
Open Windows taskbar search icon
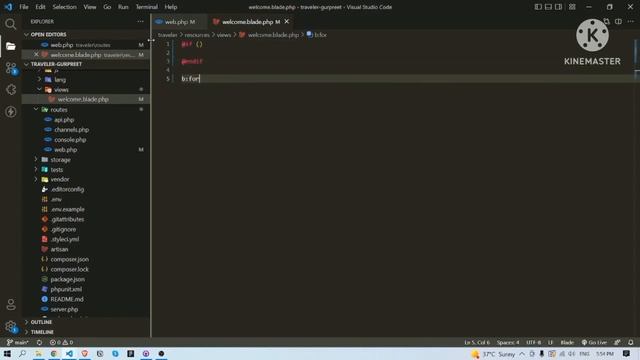pos(22,353)
